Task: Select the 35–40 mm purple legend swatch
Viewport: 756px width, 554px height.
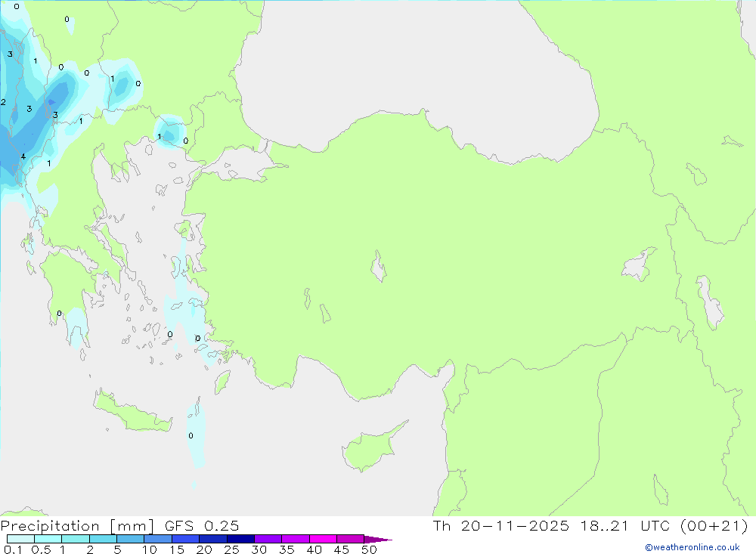Action: [x=296, y=539]
